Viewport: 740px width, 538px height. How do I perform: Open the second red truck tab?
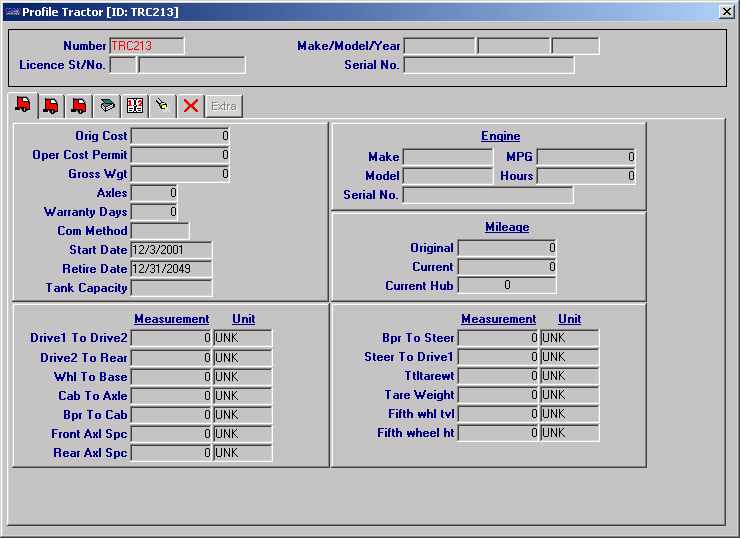click(x=50, y=106)
